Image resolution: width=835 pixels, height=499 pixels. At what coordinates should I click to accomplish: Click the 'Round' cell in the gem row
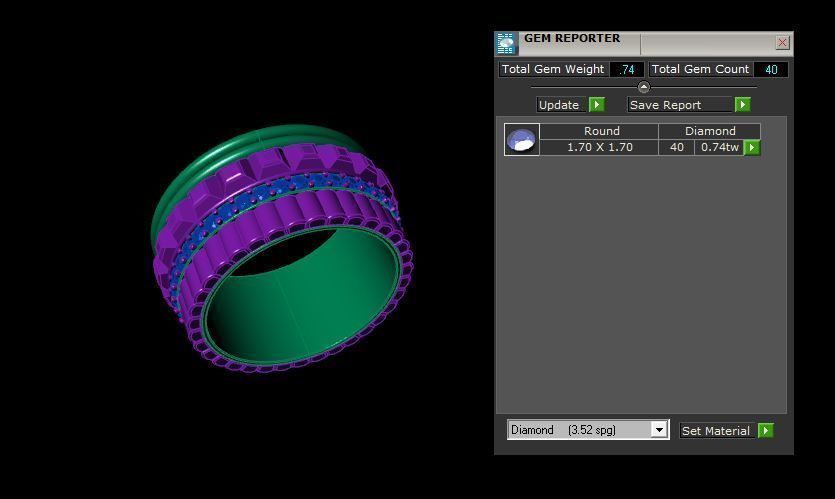tap(599, 132)
